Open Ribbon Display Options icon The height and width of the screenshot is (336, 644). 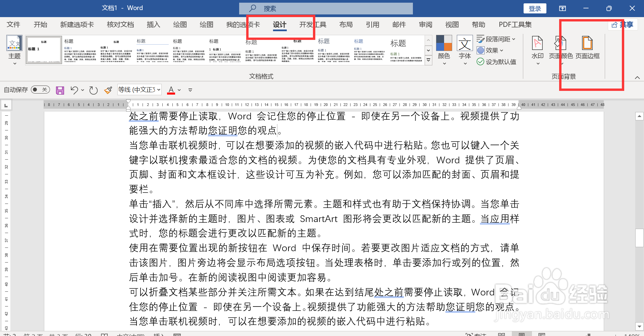562,8
